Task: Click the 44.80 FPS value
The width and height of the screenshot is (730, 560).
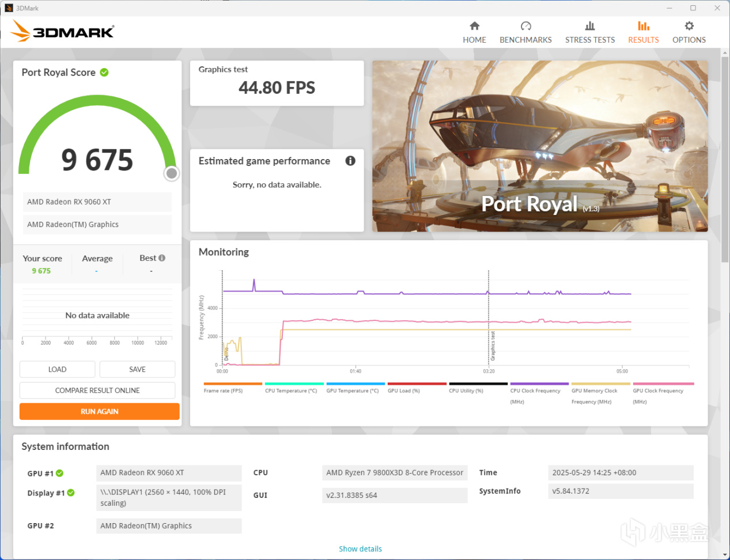Action: [277, 88]
